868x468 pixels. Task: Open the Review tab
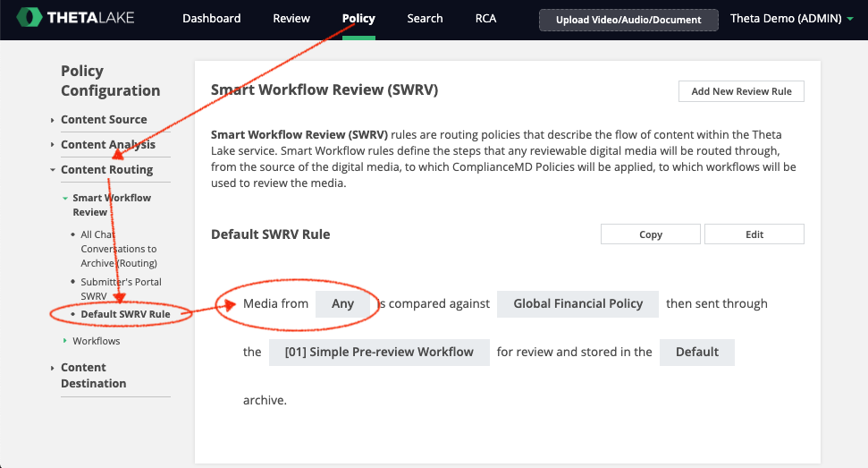click(x=291, y=18)
